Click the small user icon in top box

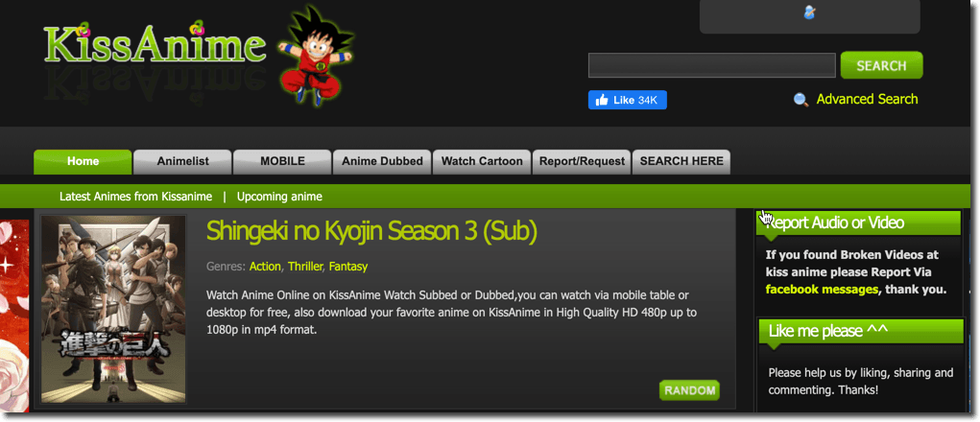click(809, 12)
